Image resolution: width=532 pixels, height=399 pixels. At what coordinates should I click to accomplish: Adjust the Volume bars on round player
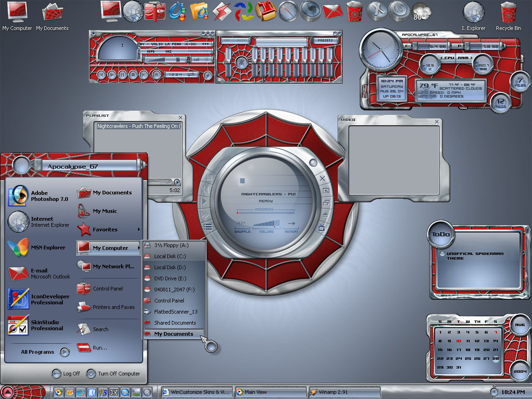pyautogui.click(x=266, y=224)
